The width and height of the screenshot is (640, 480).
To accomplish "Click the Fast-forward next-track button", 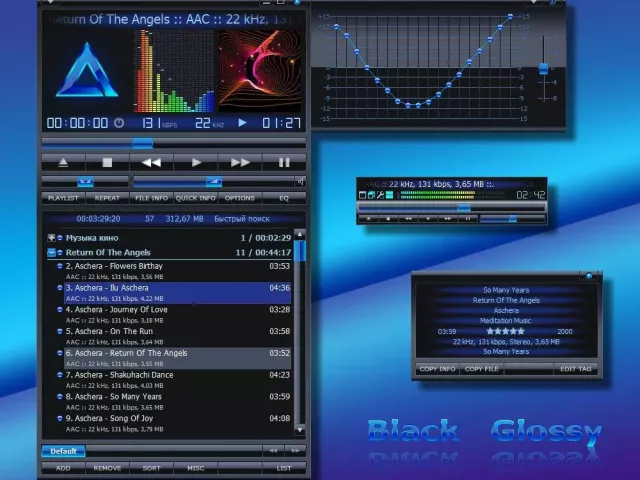I will click(241, 162).
